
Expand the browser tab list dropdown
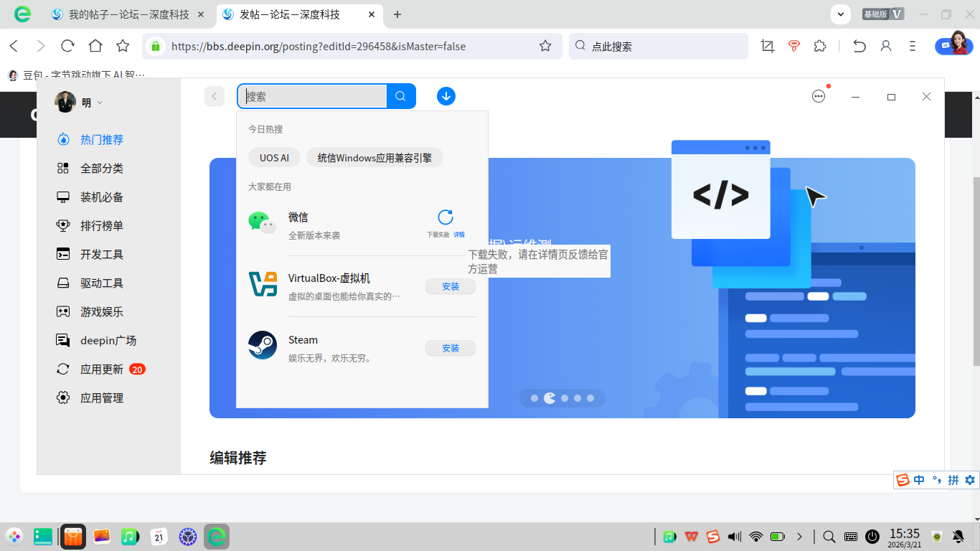pyautogui.click(x=840, y=14)
